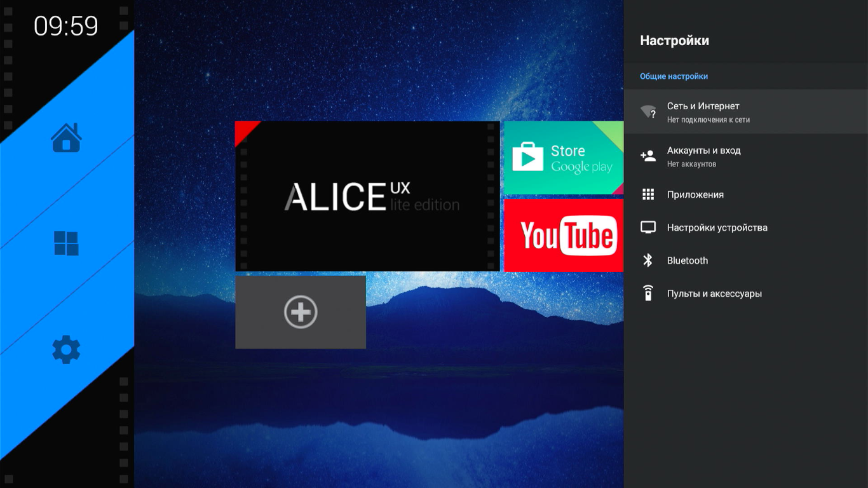The height and width of the screenshot is (488, 868).
Task: Launch the Google Play Store tile
Action: pyautogui.click(x=564, y=158)
